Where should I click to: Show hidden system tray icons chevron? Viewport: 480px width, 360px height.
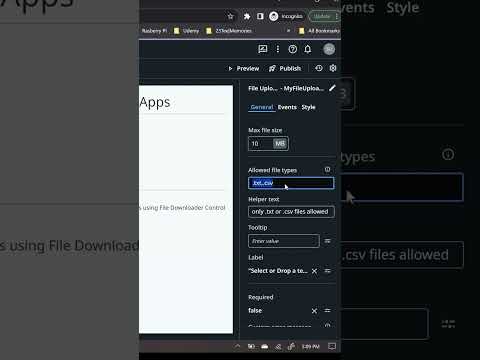click(237, 347)
